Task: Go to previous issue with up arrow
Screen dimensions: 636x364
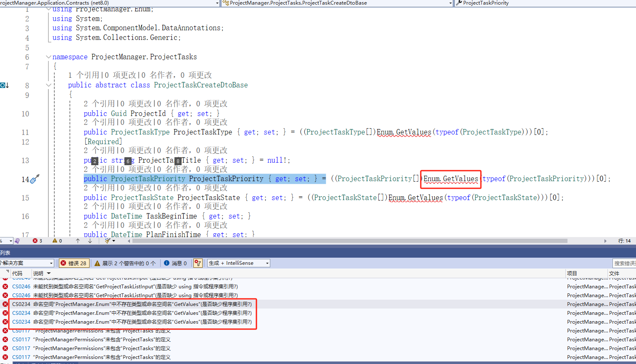Action: [x=78, y=241]
